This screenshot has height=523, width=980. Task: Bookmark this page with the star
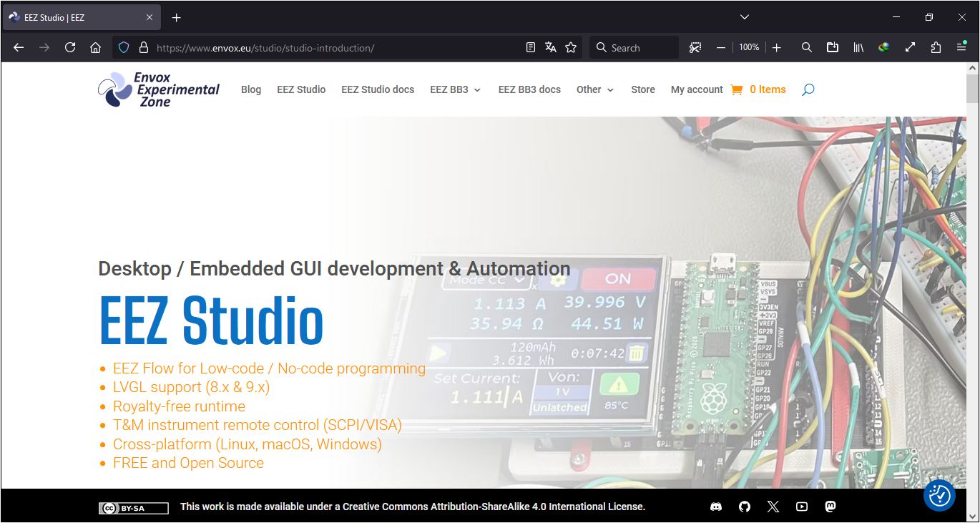pyautogui.click(x=571, y=48)
